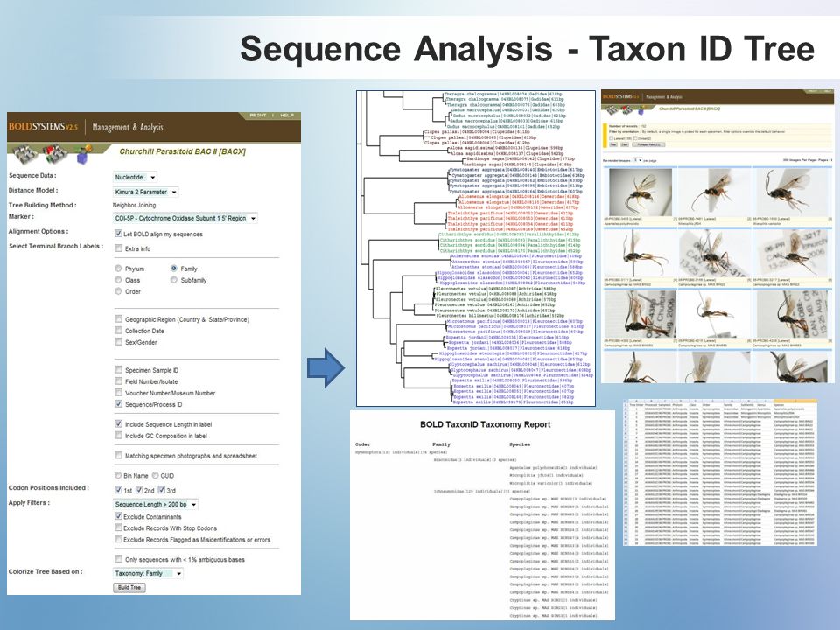Click the Neighbor Joining tree building method text

coord(134,205)
